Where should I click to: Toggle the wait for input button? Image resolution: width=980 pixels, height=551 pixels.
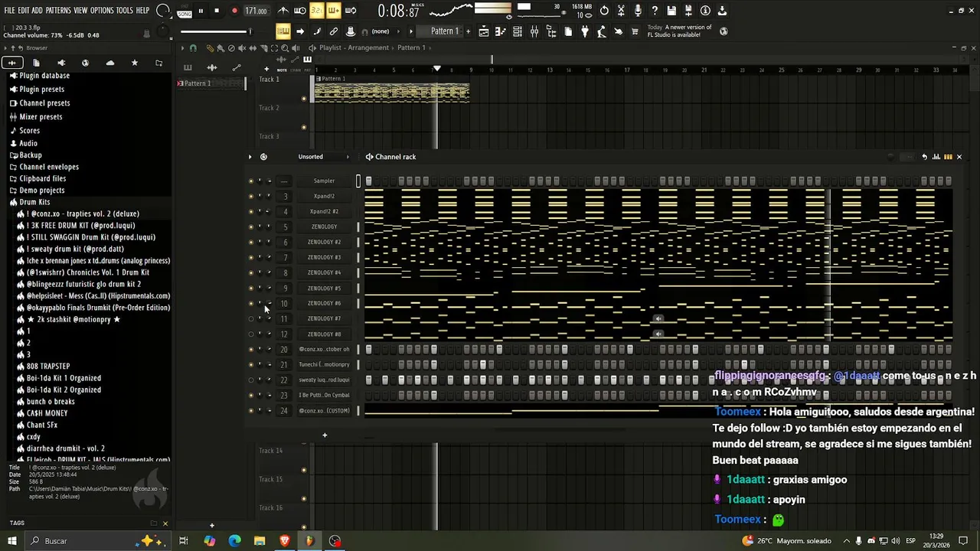pyautogui.click(x=300, y=11)
